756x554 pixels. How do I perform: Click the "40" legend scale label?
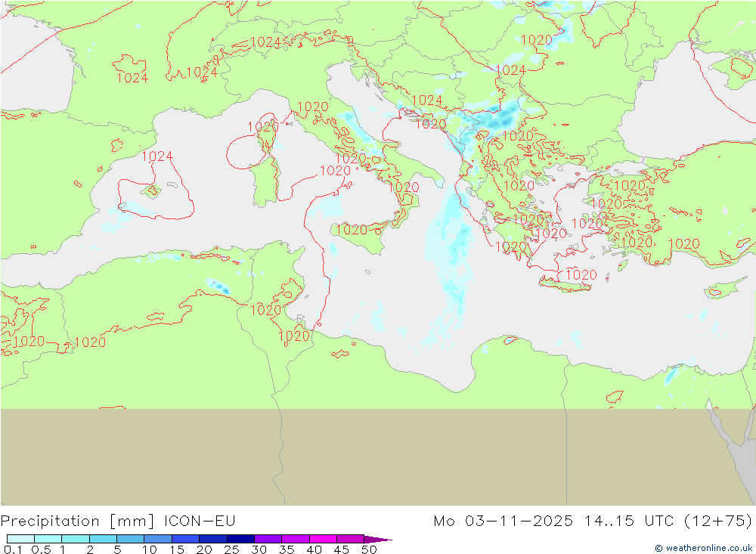pyautogui.click(x=314, y=549)
